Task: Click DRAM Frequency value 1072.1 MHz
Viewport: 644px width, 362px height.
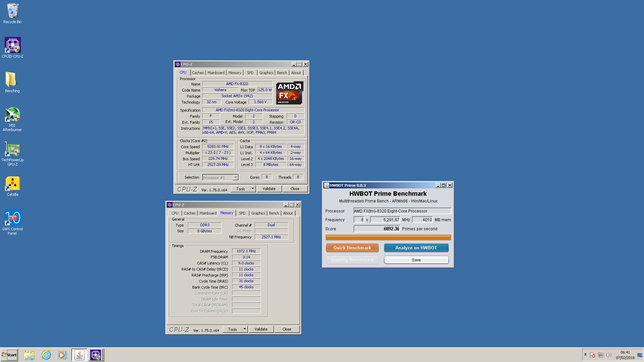Action: (x=246, y=251)
